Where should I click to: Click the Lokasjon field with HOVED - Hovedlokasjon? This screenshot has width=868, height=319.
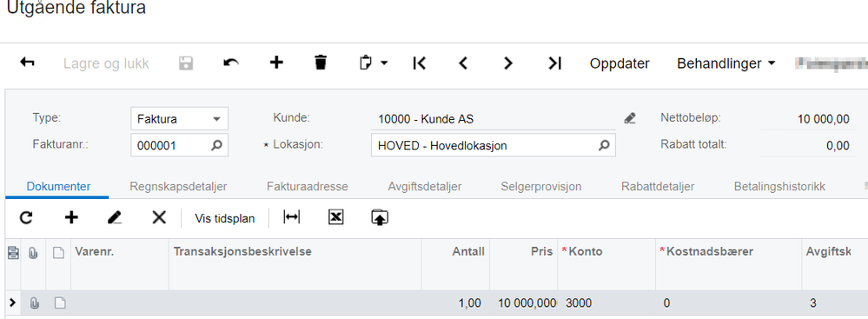pyautogui.click(x=494, y=146)
